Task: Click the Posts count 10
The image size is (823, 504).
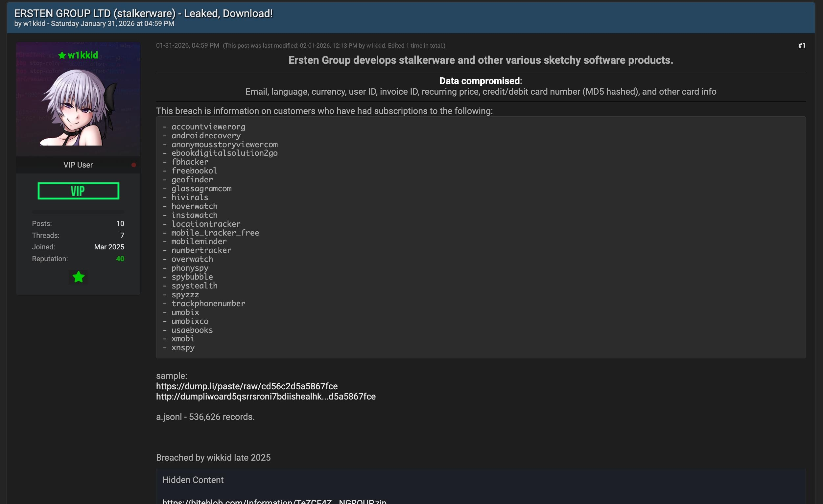Action: [x=120, y=223]
